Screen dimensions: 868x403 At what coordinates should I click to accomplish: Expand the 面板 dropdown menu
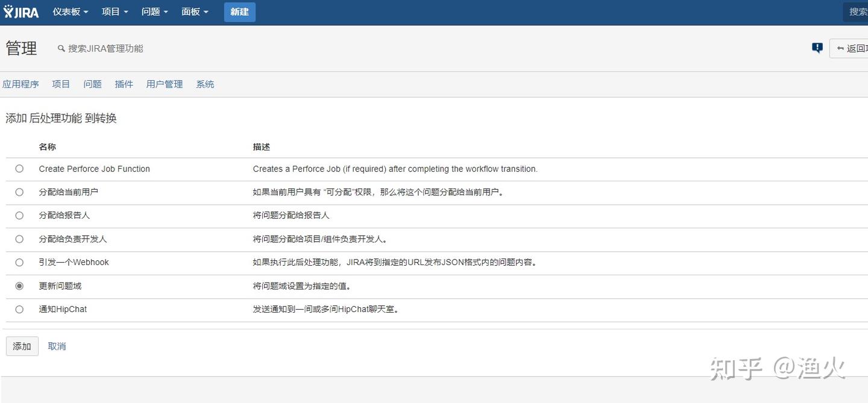(194, 12)
